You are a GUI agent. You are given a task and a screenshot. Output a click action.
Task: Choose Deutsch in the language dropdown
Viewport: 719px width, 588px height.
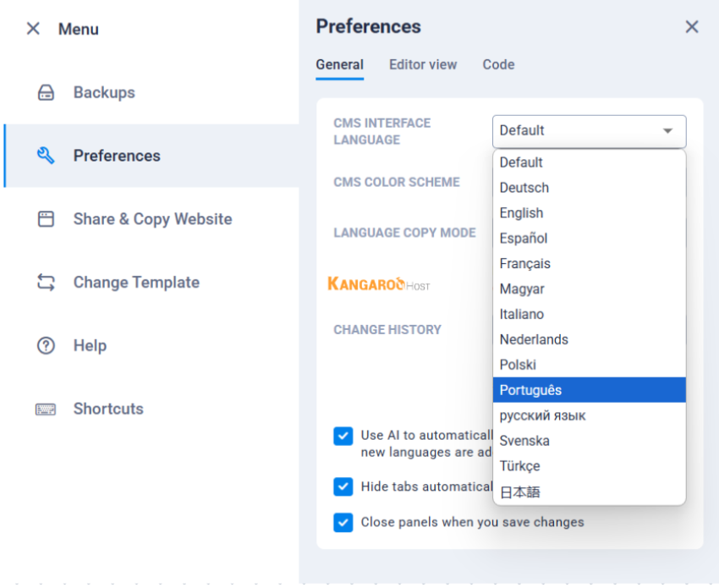pos(524,188)
